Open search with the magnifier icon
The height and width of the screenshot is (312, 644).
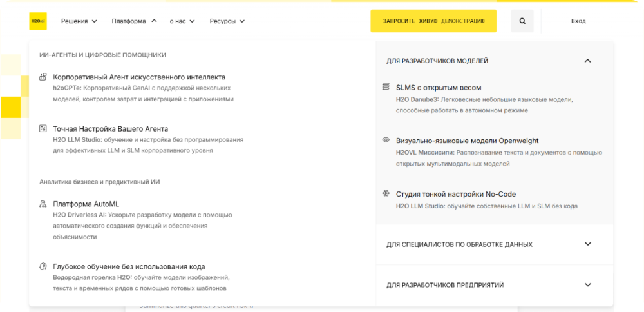pyautogui.click(x=522, y=21)
